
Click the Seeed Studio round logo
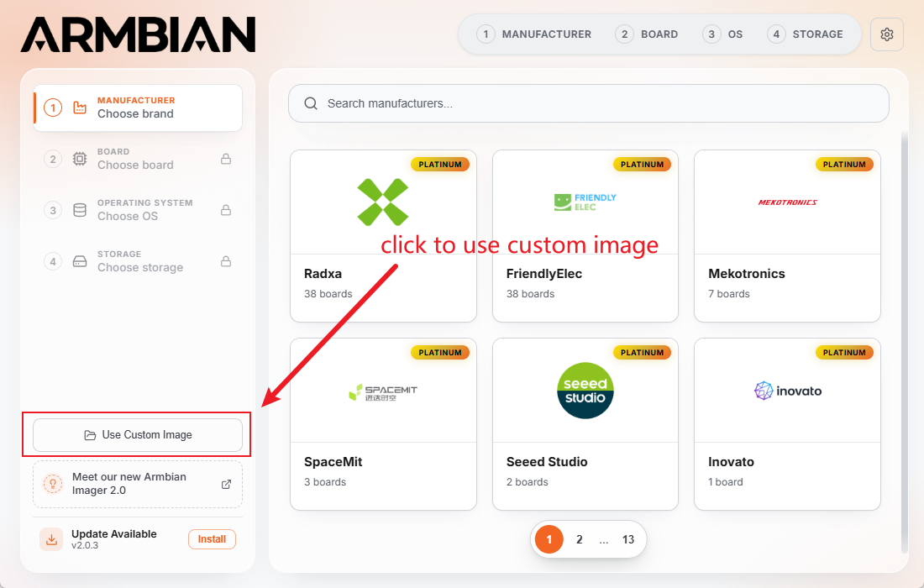pyautogui.click(x=585, y=391)
